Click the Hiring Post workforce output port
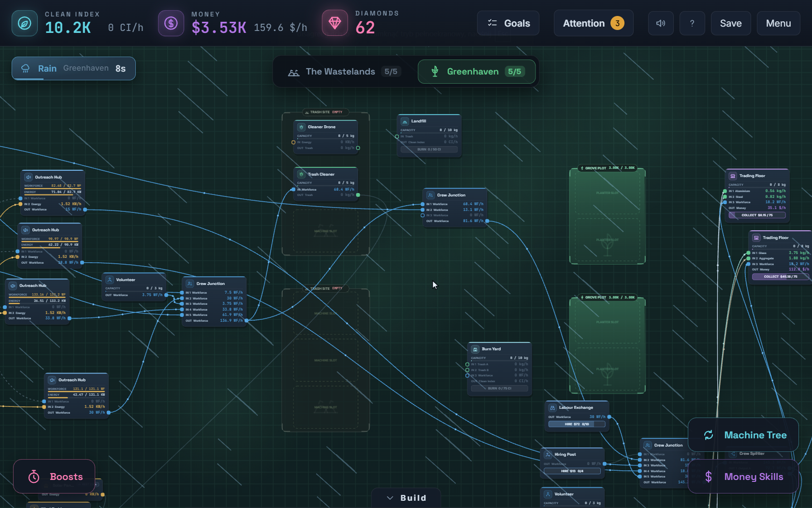The width and height of the screenshot is (812, 508). 605,463
